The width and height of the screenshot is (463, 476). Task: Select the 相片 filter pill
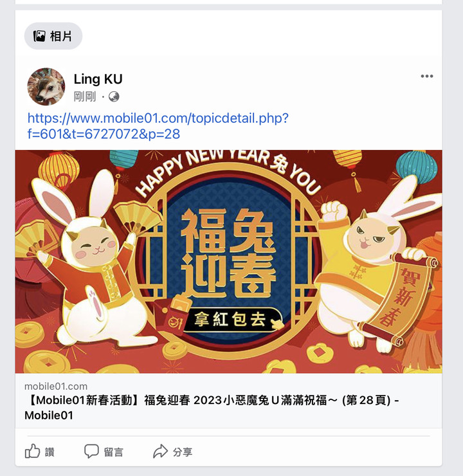tap(53, 36)
